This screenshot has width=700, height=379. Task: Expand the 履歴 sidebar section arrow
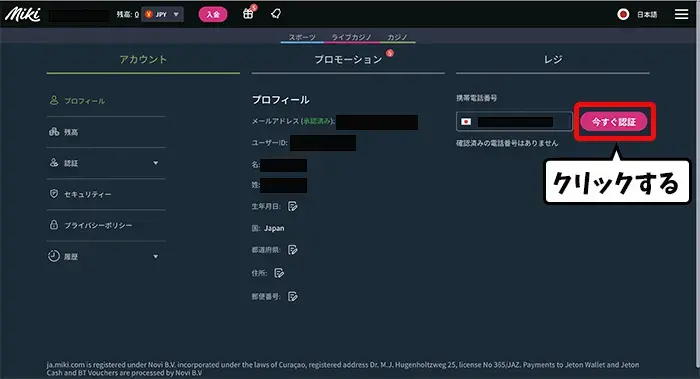point(155,257)
